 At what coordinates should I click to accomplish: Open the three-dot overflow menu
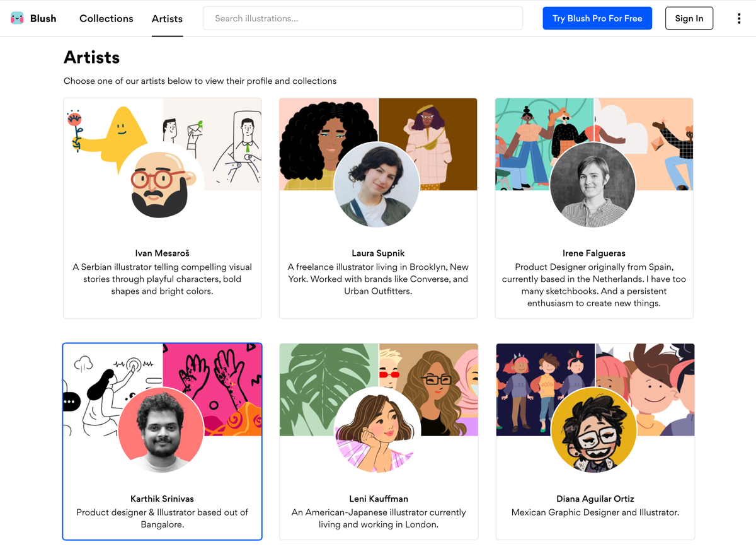click(738, 18)
